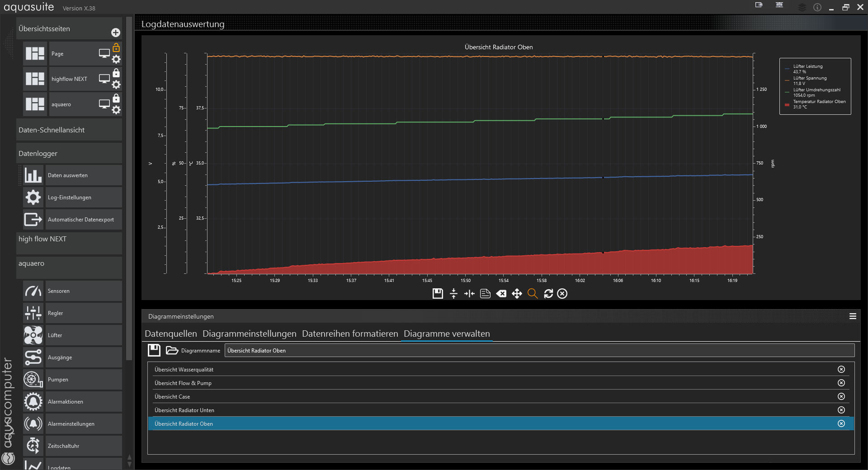Select the four-arrow pan tool
The width and height of the screenshot is (868, 470).
click(x=517, y=294)
